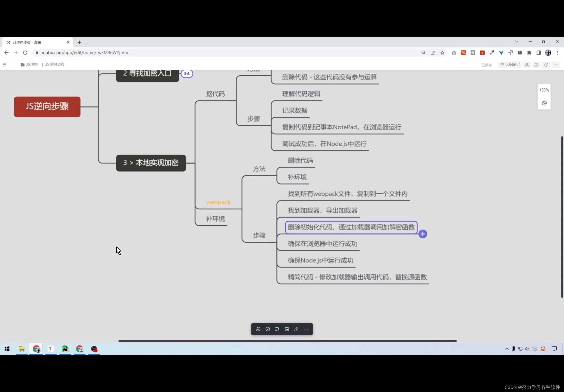Select the JS逆向步骤 root node
This screenshot has width=564, height=392.
(47, 106)
